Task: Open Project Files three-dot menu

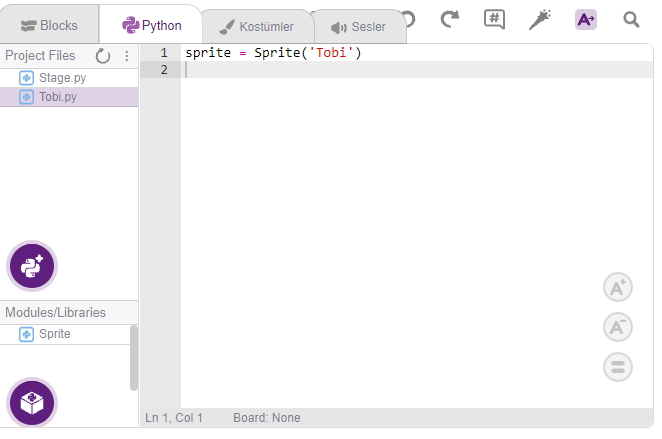Action: (x=127, y=56)
